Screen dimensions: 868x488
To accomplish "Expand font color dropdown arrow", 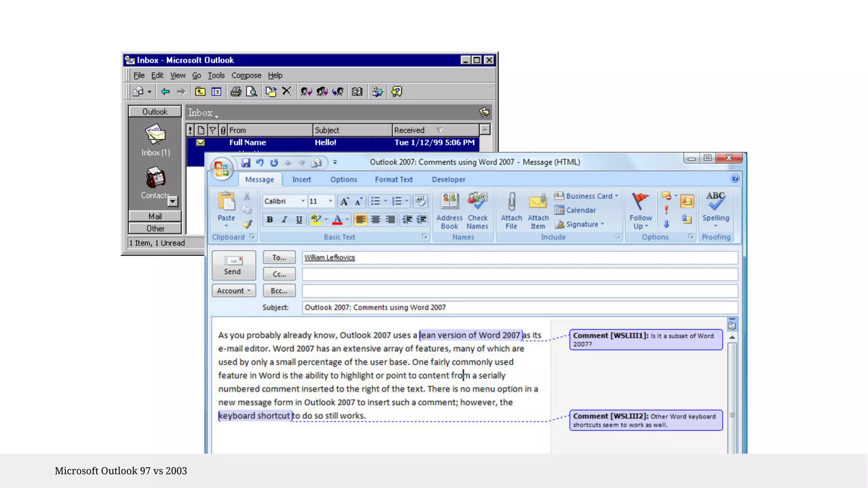I will coord(347,219).
